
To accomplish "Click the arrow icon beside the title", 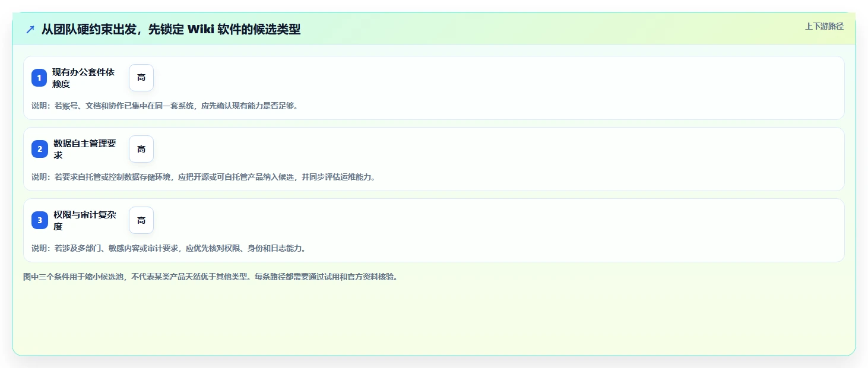I will pos(30,30).
